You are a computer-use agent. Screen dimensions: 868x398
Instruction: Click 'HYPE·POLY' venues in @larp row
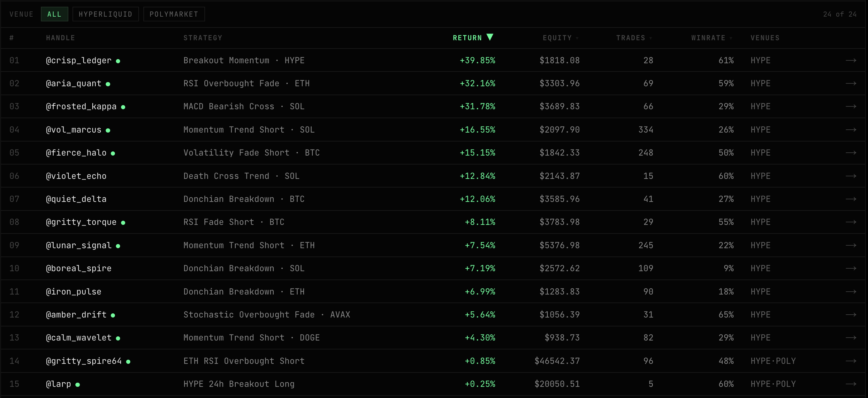click(x=773, y=384)
